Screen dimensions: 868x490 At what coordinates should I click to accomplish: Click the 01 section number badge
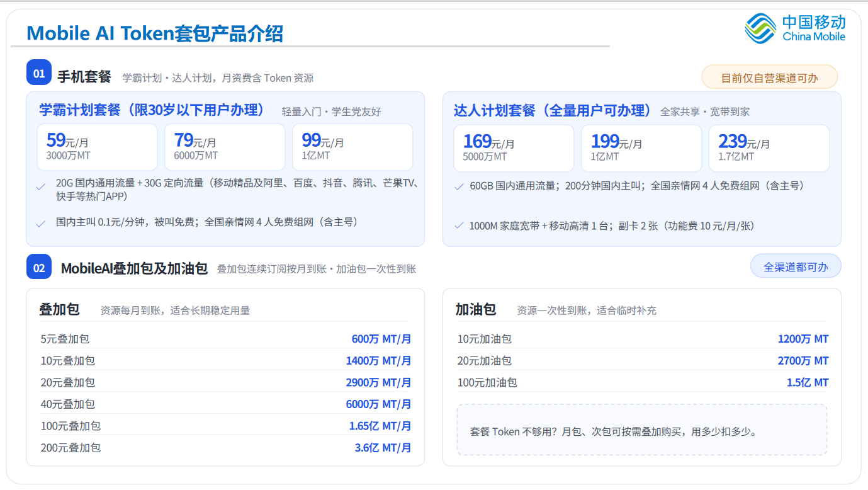click(x=39, y=73)
